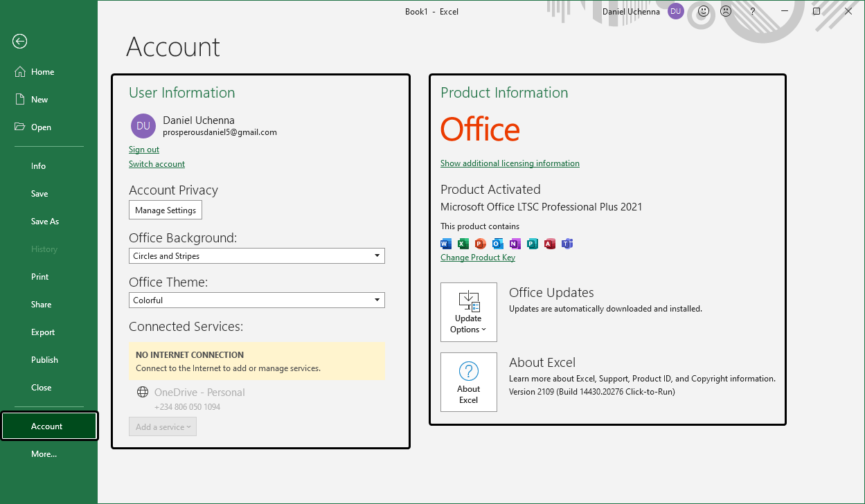The image size is (865, 504).
Task: Click the PowerPoint icon in product list
Action: (481, 244)
